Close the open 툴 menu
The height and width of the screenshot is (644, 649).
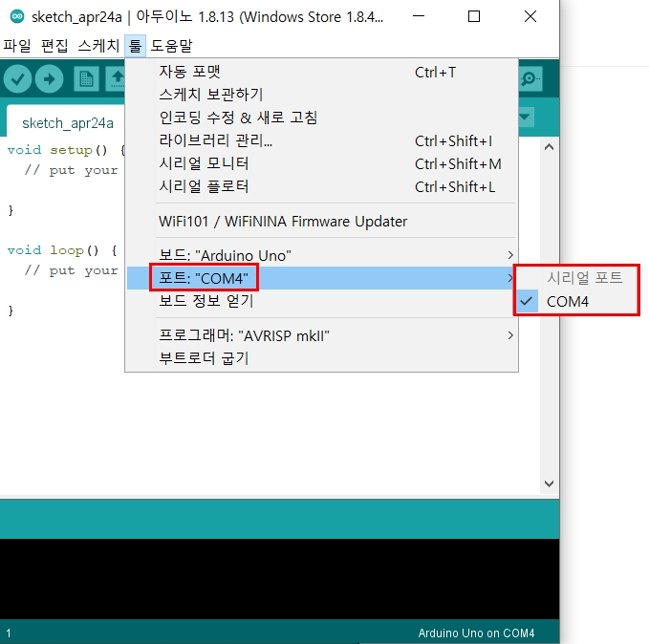pyautogui.click(x=136, y=46)
